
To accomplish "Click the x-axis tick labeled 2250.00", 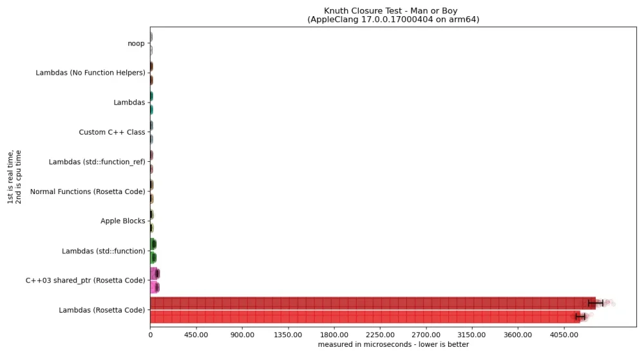I will pos(380,335).
